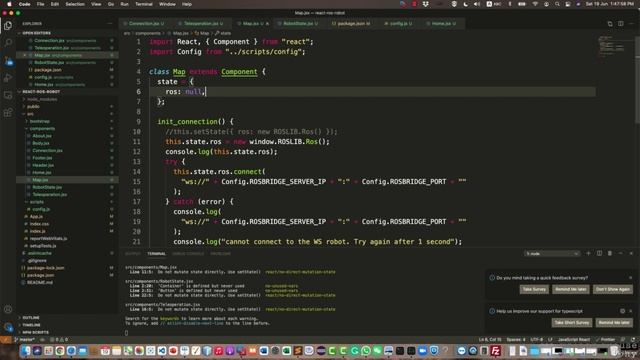Open the terminal shell selector dropdown
The image size is (640, 360).
tap(551, 253)
